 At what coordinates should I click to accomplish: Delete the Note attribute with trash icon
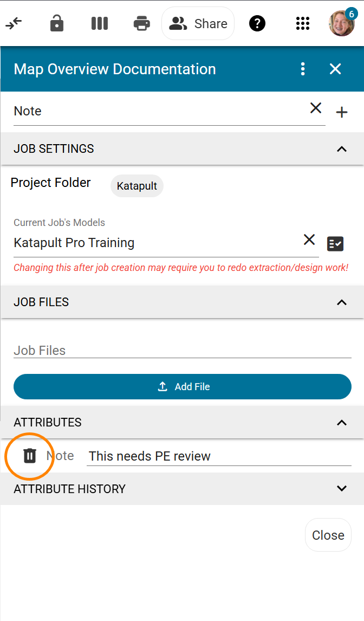tap(30, 456)
